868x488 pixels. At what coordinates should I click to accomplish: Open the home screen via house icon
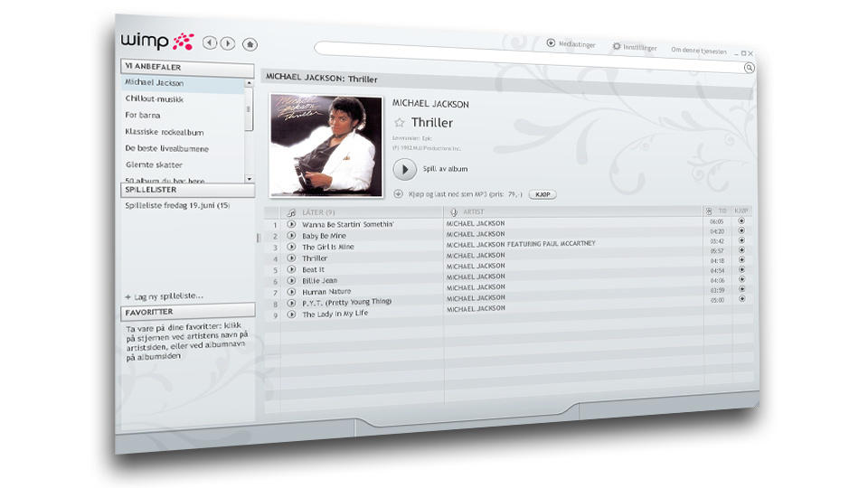250,44
